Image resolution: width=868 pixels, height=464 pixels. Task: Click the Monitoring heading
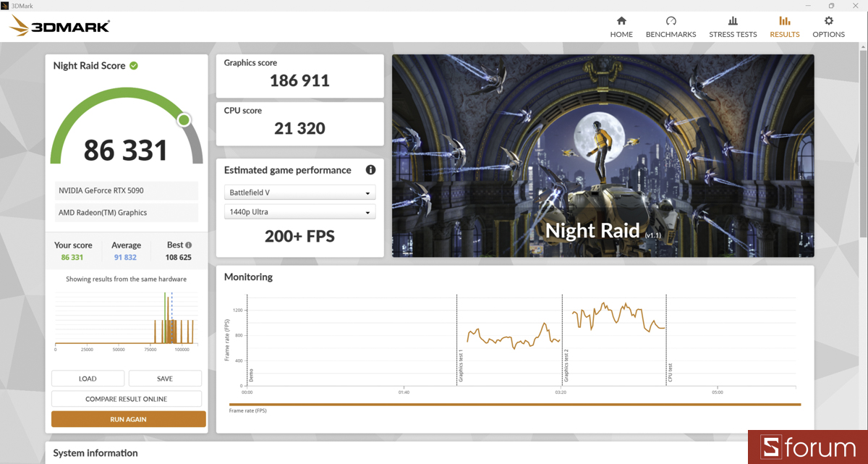pyautogui.click(x=248, y=277)
